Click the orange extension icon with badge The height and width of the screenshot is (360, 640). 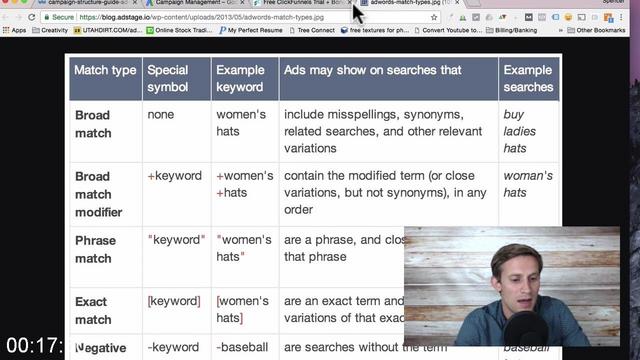[x=608, y=17]
